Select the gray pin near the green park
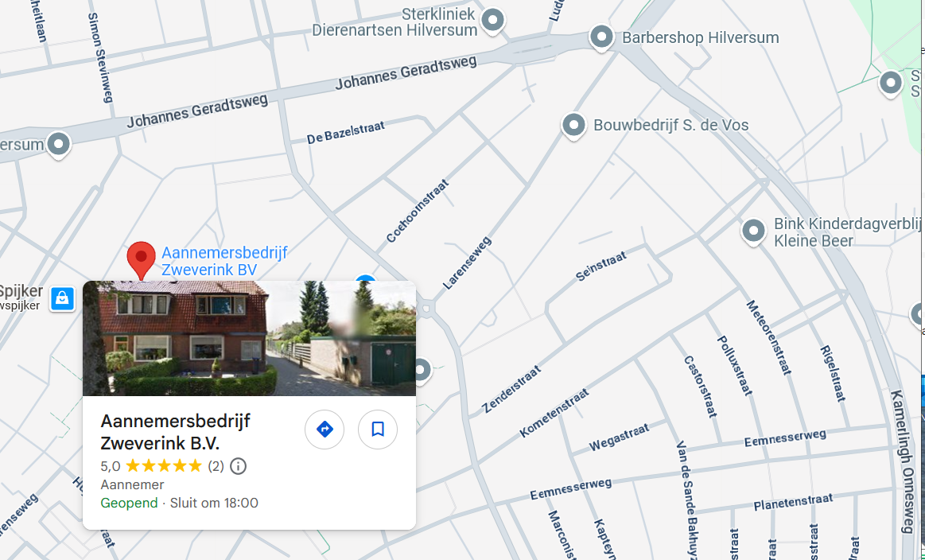The image size is (925, 560). click(891, 84)
